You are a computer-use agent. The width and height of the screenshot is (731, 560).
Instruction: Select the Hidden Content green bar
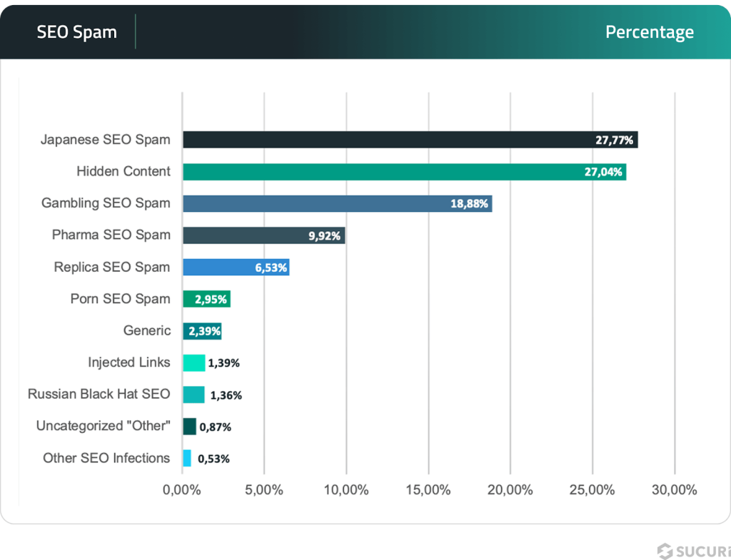point(385,172)
